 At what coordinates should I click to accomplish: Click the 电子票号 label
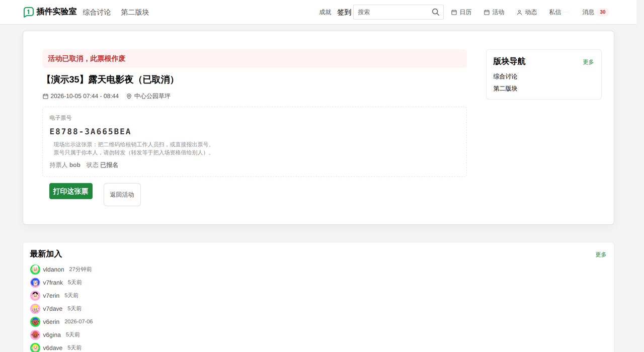60,118
